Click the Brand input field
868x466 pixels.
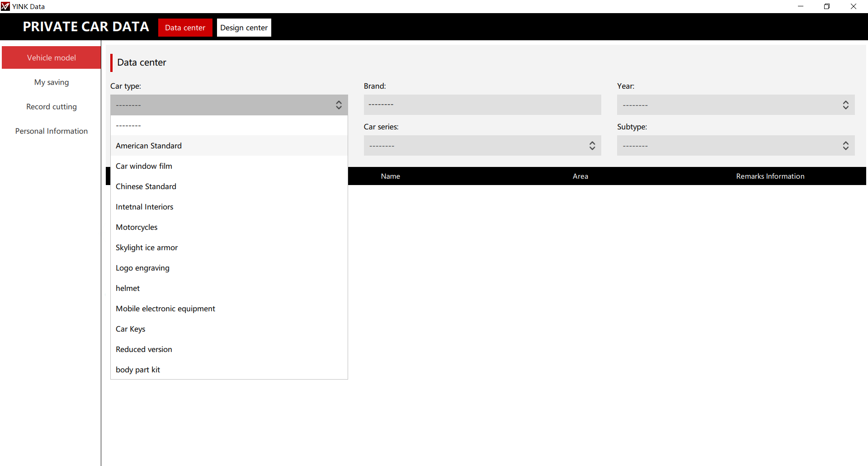[482, 105]
